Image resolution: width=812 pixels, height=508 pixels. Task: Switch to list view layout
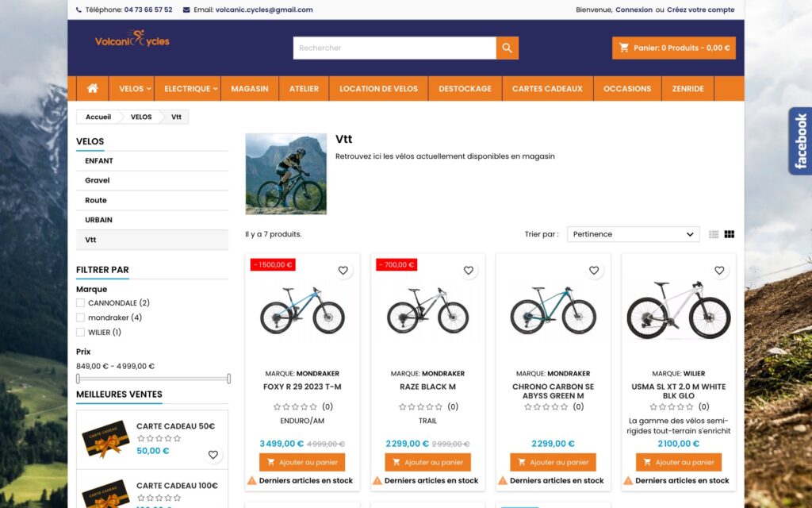pyautogui.click(x=714, y=234)
